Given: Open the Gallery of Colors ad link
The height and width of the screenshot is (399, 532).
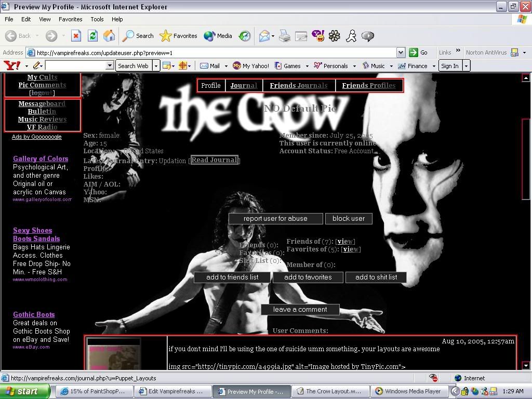Looking at the screenshot, I should (x=41, y=158).
